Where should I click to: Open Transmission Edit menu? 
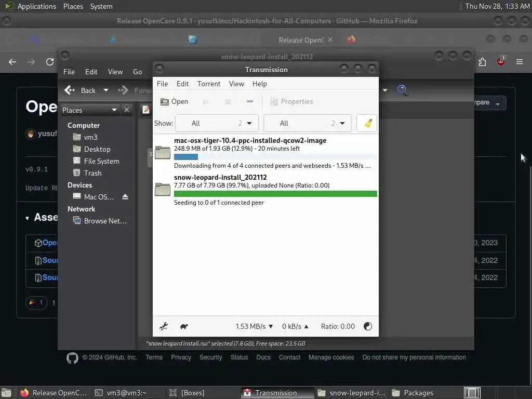click(x=182, y=84)
